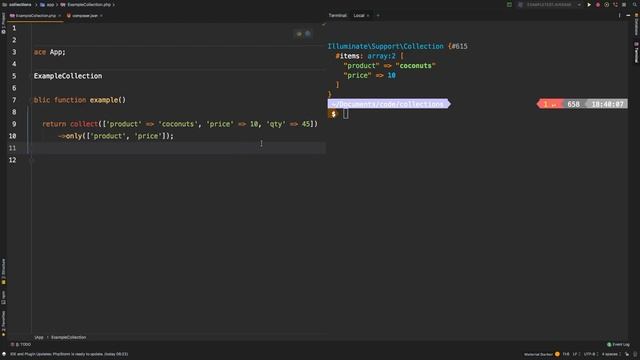This screenshot has height=360, width=640.
Task: Open the run configuration dropdown
Action: (x=550, y=4)
